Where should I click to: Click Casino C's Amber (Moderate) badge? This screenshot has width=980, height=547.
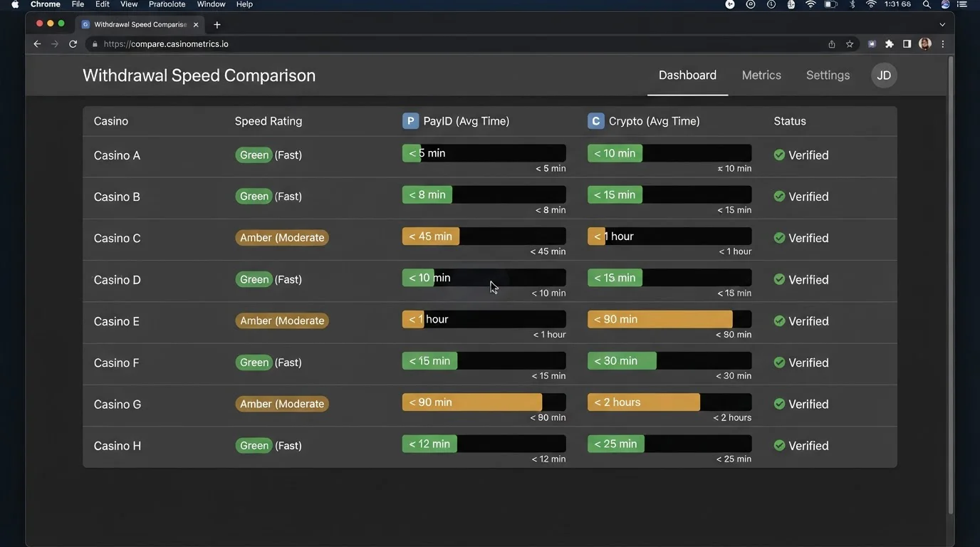pos(282,238)
